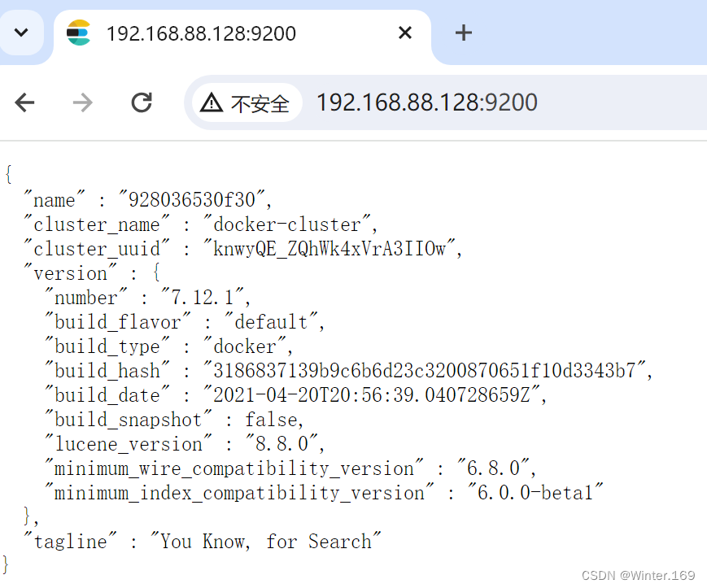Focus the address bar URL text
707x588 pixels.
[x=427, y=102]
